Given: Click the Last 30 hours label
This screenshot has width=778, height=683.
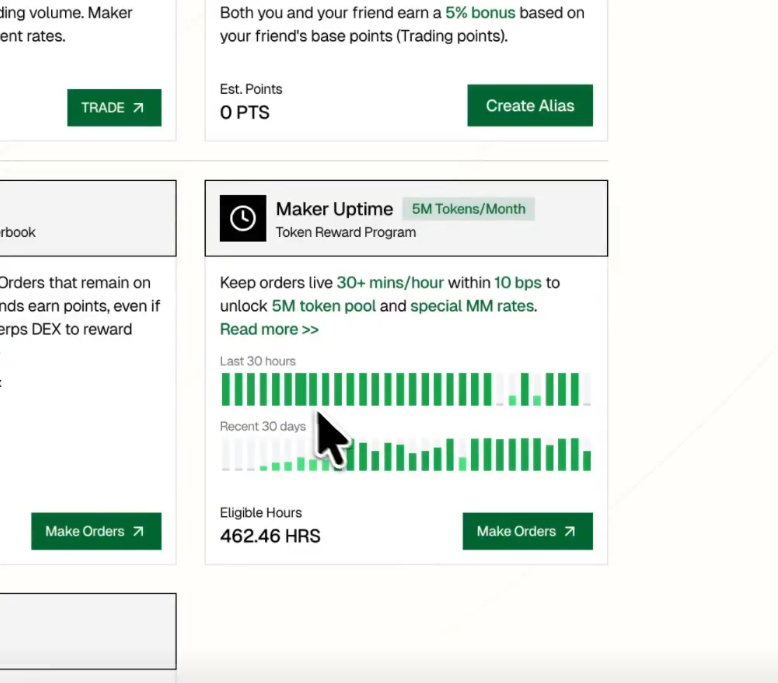Looking at the screenshot, I should click(258, 361).
